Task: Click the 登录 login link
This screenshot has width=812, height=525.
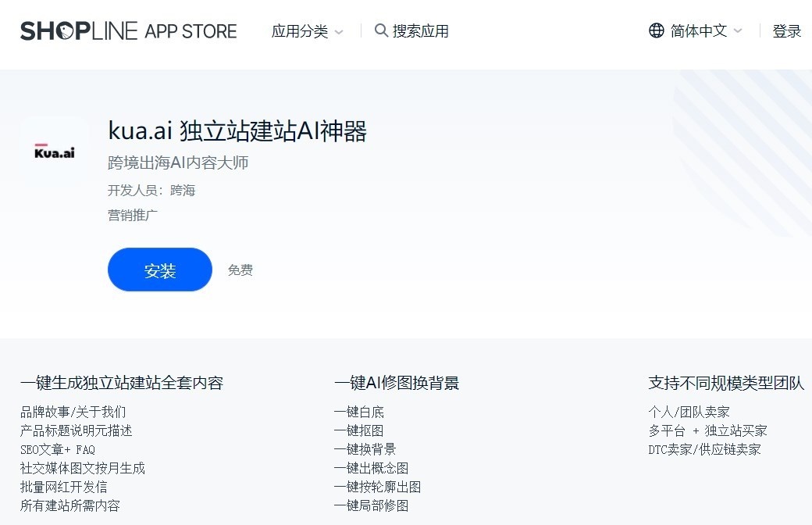Action: tap(787, 30)
